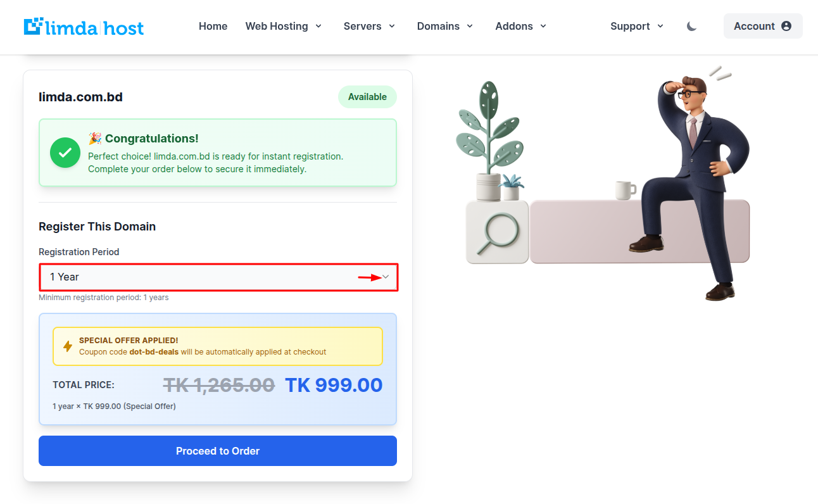
Task: Open the Addons navigation menu
Action: 520,27
